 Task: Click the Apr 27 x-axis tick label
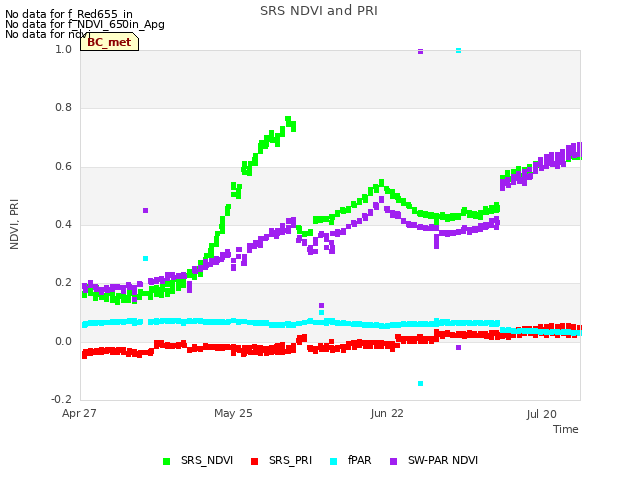click(79, 413)
